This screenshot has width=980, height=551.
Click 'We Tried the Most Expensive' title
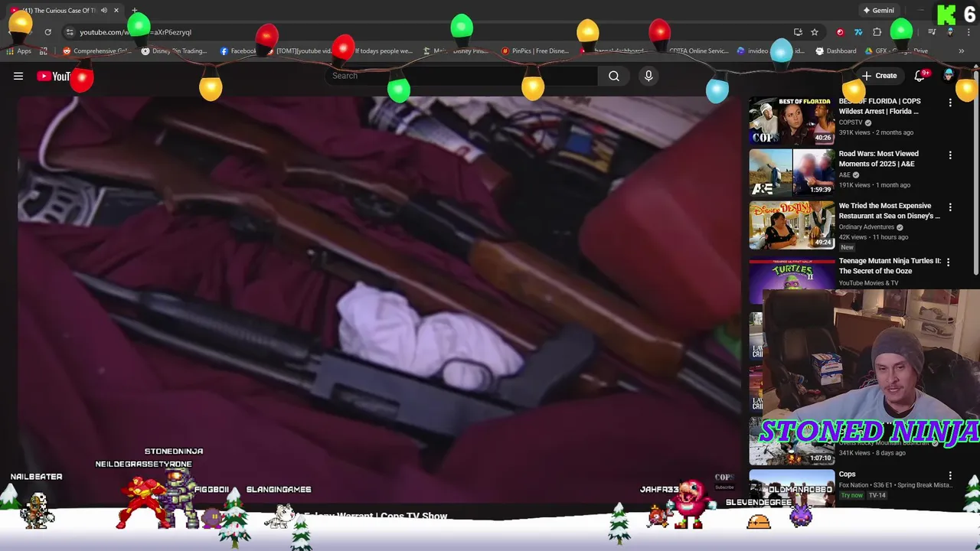pyautogui.click(x=889, y=210)
